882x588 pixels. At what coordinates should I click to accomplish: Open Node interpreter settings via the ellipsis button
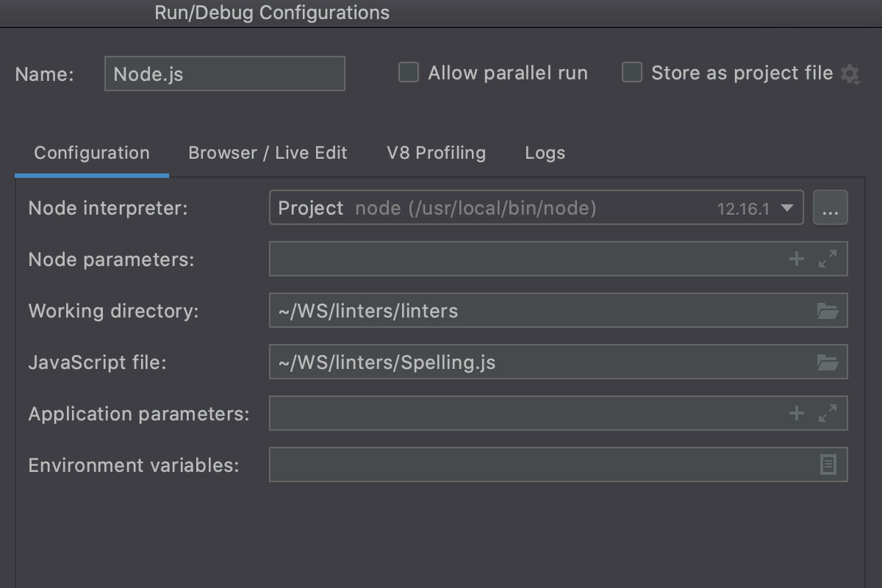pos(830,208)
